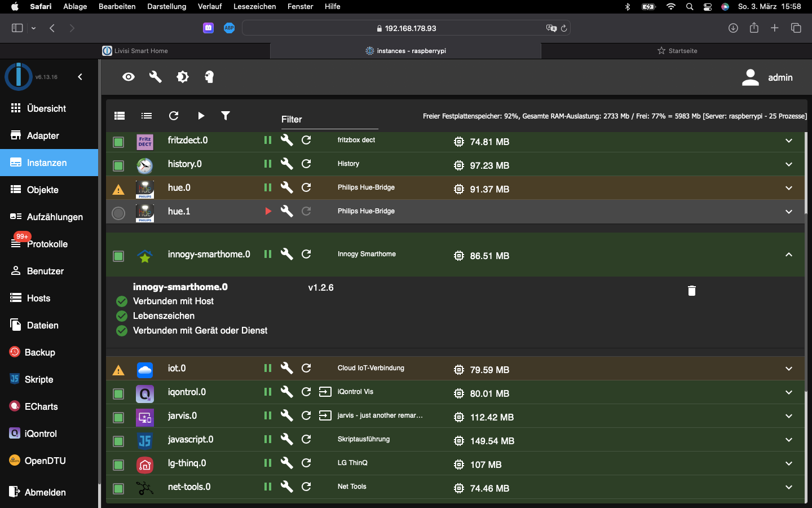This screenshot has width=812, height=508.
Task: Collapse the innogy-smarthome.0 details
Action: pos(789,255)
